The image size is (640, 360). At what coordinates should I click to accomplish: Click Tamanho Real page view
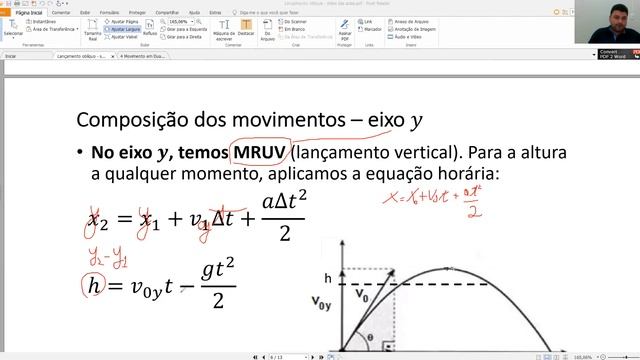click(x=93, y=30)
